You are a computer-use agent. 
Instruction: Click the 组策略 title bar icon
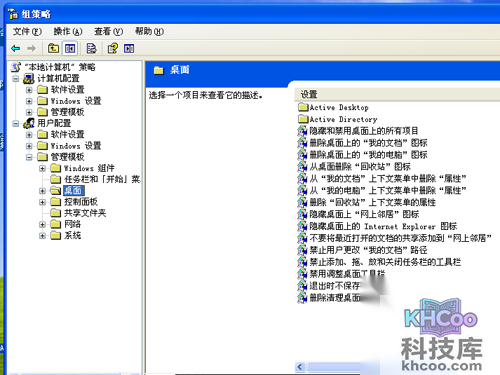click(x=13, y=14)
